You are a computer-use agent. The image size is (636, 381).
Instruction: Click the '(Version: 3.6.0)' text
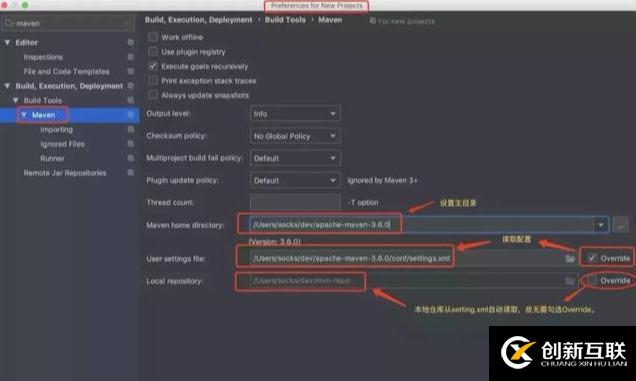(x=275, y=242)
